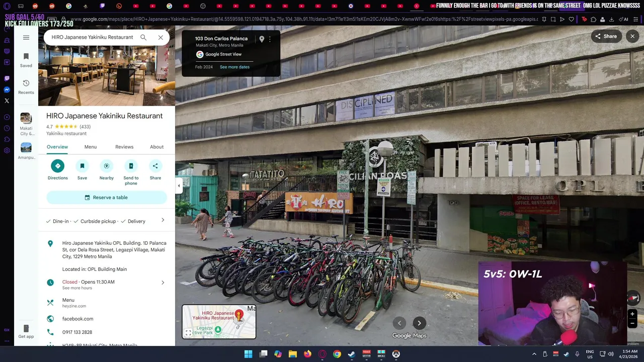Open Opera AI button in toolbar
The width and height of the screenshot is (644, 362).
624,19
